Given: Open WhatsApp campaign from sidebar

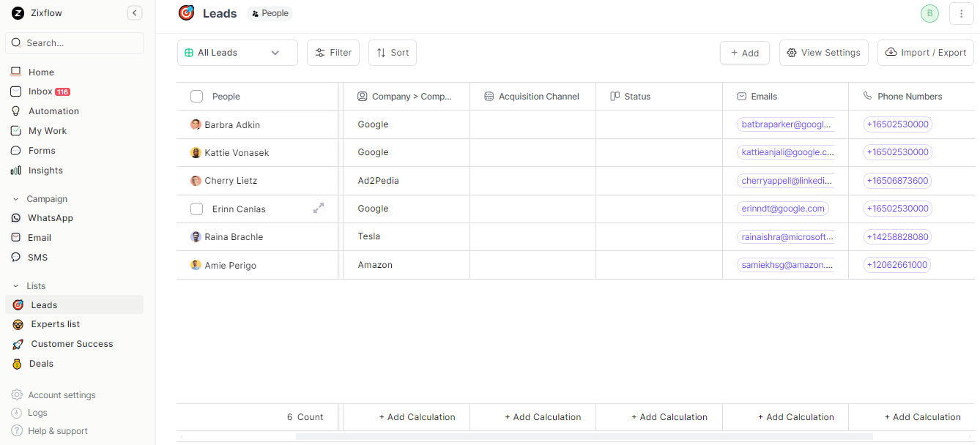Looking at the screenshot, I should coord(50,218).
